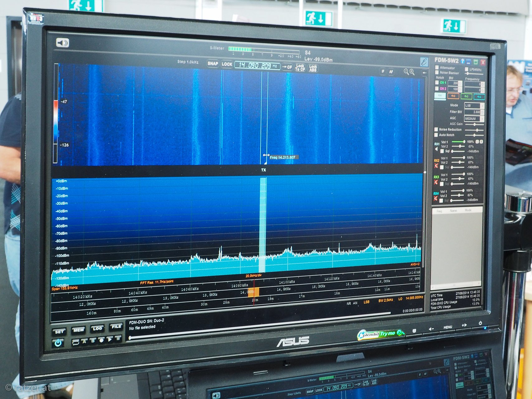Screen dimensions: 532x399
Task: Tick the RX2 Sql squelch checkbox
Action: pyautogui.click(x=442, y=167)
